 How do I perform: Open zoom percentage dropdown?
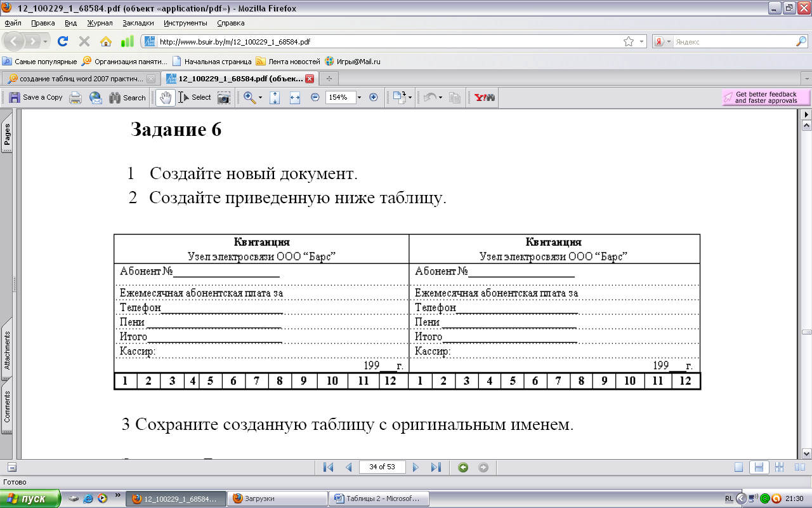click(x=359, y=97)
